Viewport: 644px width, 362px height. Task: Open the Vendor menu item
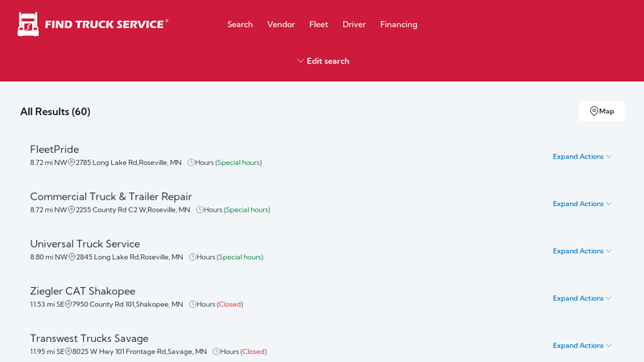tap(281, 24)
